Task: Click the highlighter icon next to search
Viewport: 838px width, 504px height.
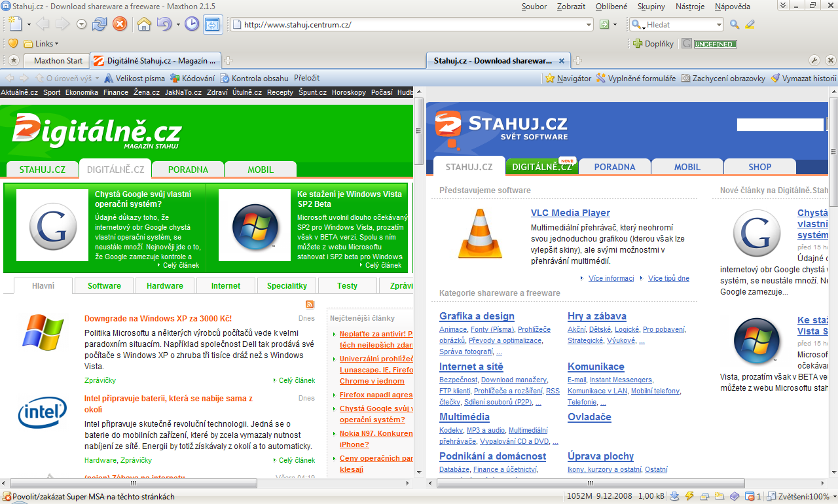Action: tap(750, 24)
